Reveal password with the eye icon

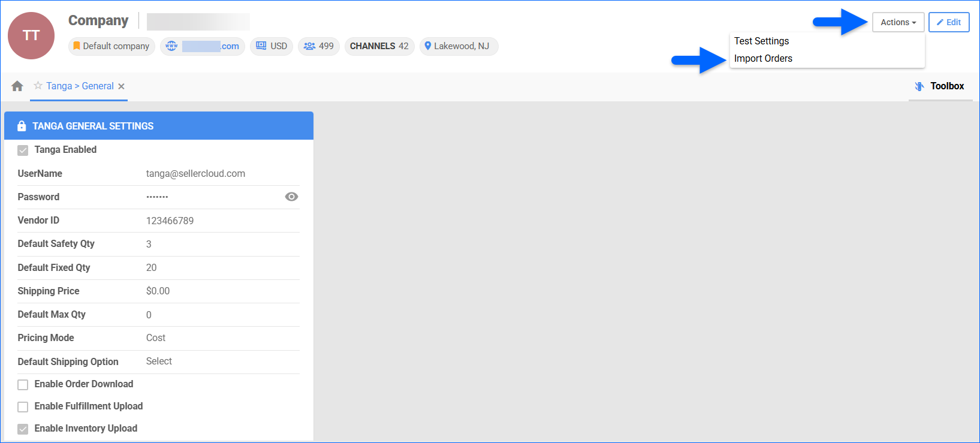(x=291, y=197)
